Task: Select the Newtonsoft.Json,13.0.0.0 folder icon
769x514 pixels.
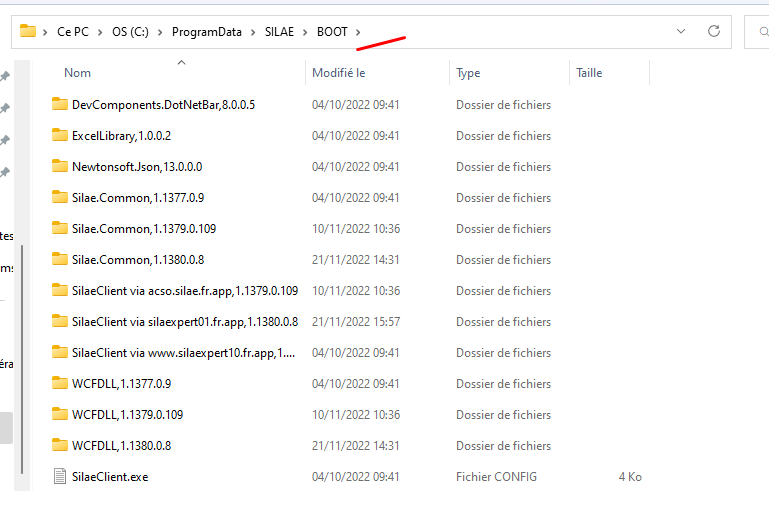Action: 59,167
